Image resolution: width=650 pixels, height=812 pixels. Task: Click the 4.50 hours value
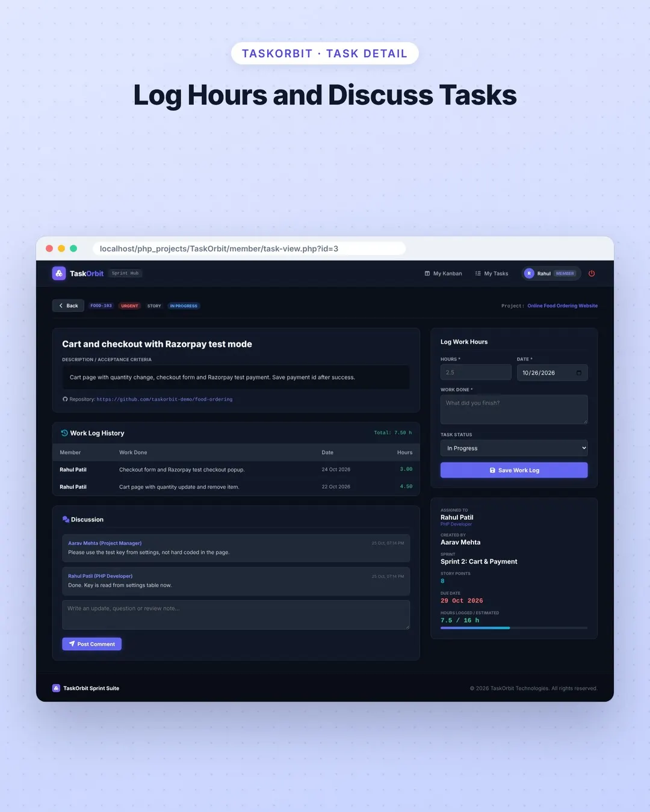tap(406, 487)
